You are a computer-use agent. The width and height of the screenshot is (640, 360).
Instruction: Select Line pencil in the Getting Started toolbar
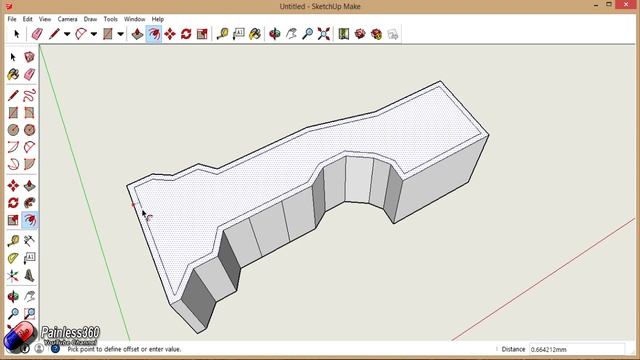54,34
